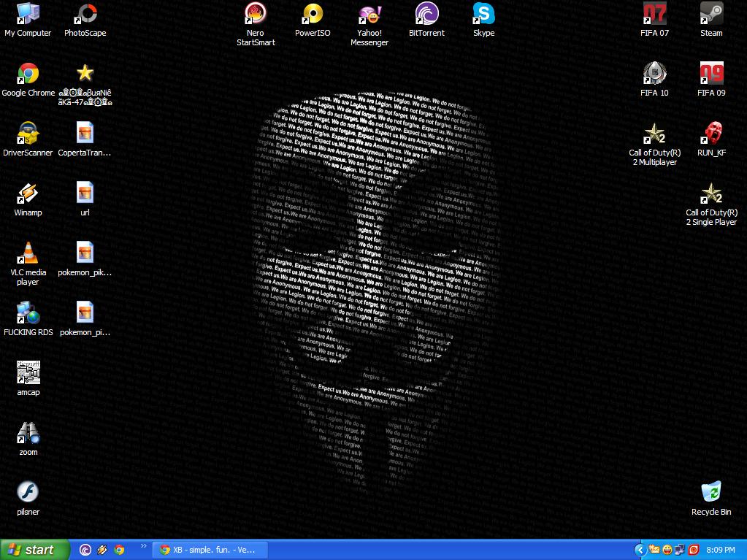Select the Nero StartSmart desktop shortcut

(256, 24)
